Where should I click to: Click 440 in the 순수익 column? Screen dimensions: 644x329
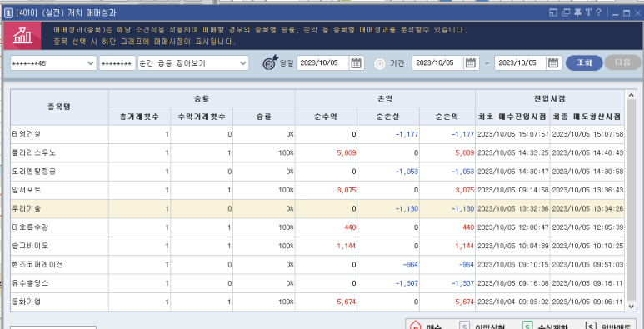(x=351, y=227)
